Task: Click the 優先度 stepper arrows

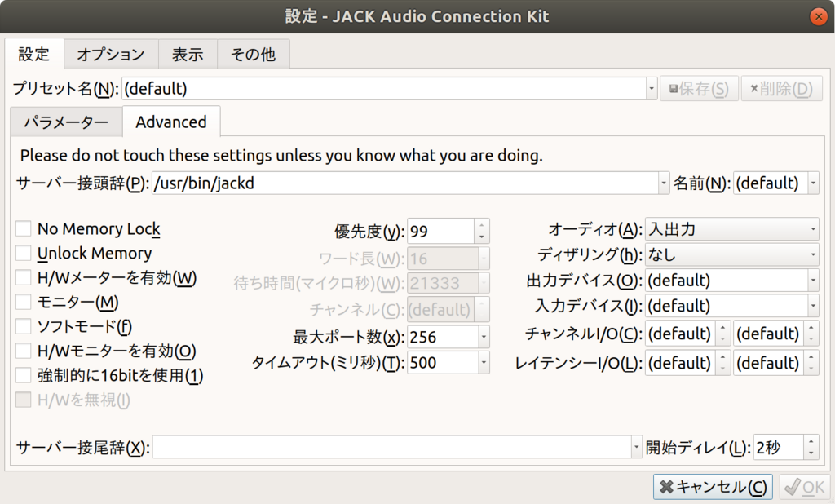Action: click(481, 232)
